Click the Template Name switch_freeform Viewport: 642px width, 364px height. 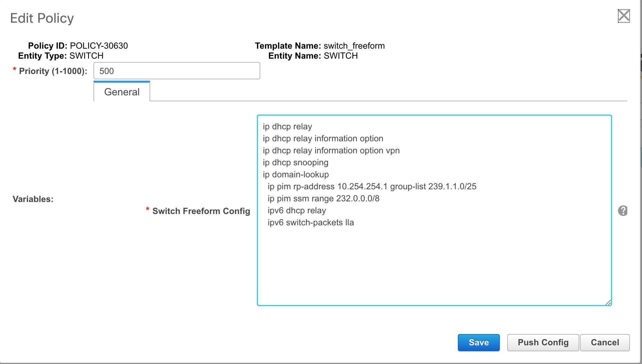pyautogui.click(x=354, y=46)
